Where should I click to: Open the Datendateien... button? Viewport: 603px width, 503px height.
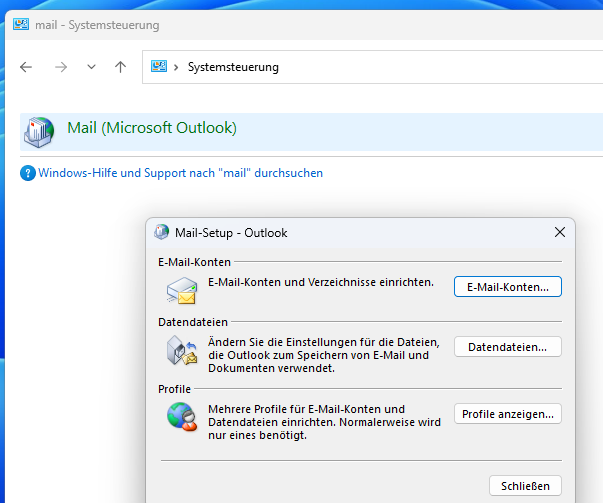click(508, 347)
